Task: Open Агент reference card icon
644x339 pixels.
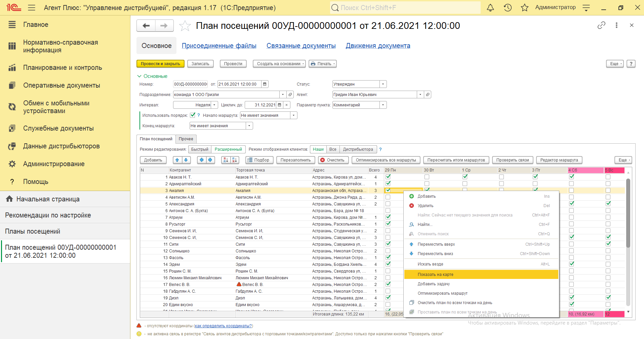Action: pyautogui.click(x=428, y=95)
